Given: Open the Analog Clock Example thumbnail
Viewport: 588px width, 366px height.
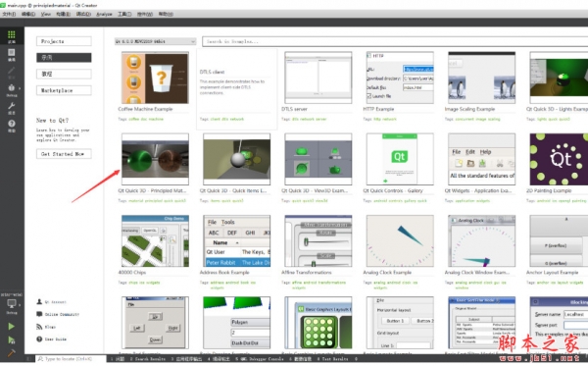Looking at the screenshot, I should click(400, 241).
